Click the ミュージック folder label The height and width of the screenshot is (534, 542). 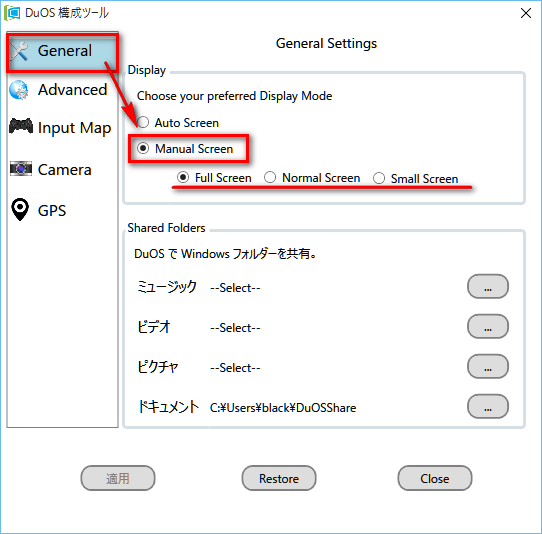tap(167, 287)
